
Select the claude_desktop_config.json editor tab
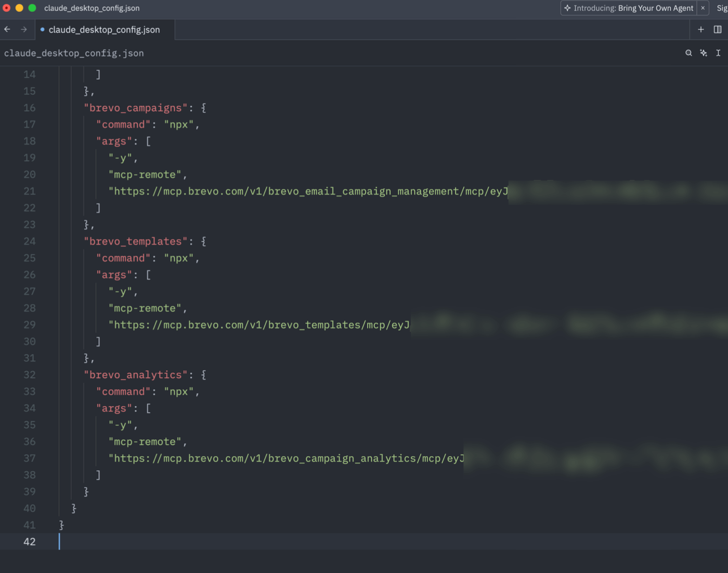coord(105,30)
